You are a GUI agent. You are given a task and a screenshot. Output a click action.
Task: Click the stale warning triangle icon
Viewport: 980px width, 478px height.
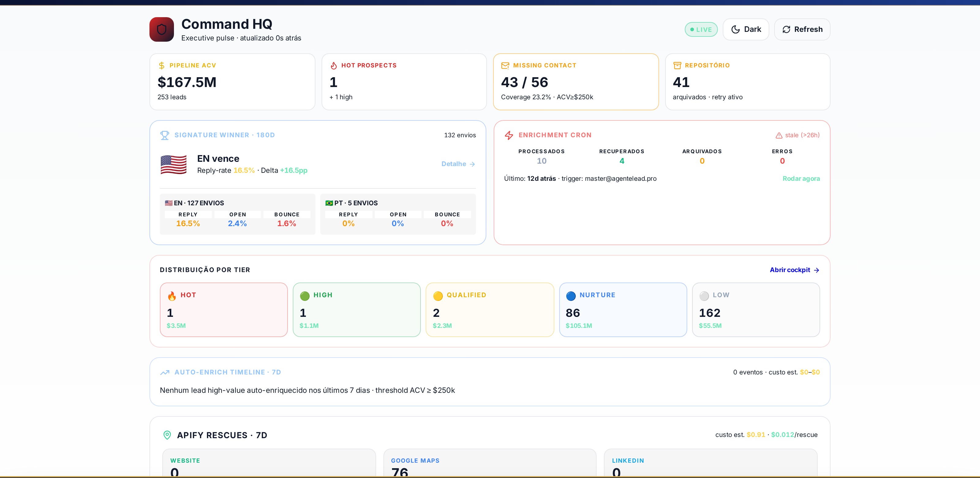pos(779,135)
